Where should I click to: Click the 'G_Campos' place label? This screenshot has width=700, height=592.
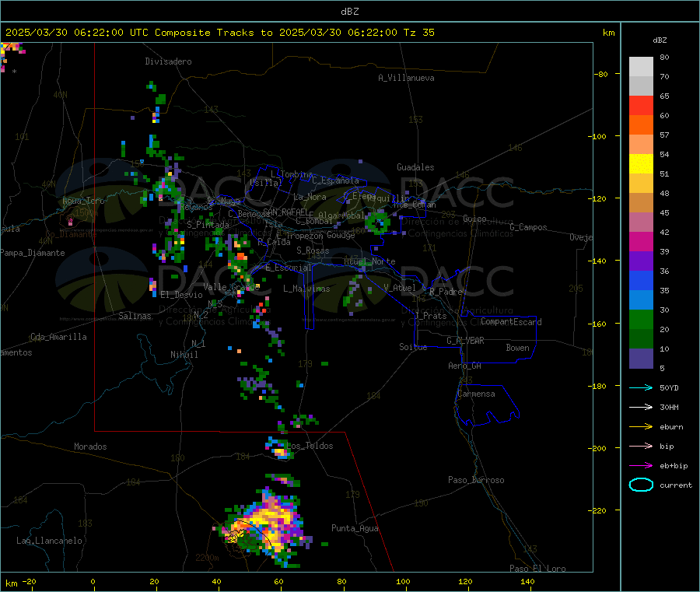(x=528, y=227)
